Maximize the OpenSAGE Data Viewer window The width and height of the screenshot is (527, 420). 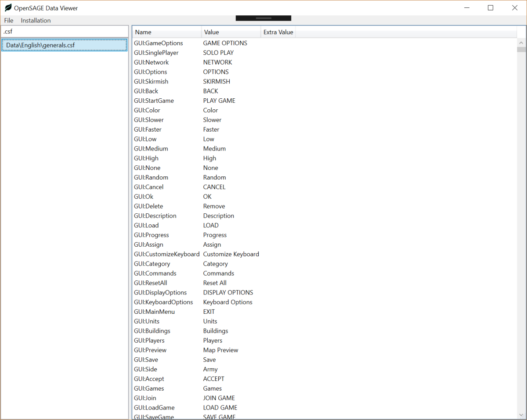click(x=491, y=8)
